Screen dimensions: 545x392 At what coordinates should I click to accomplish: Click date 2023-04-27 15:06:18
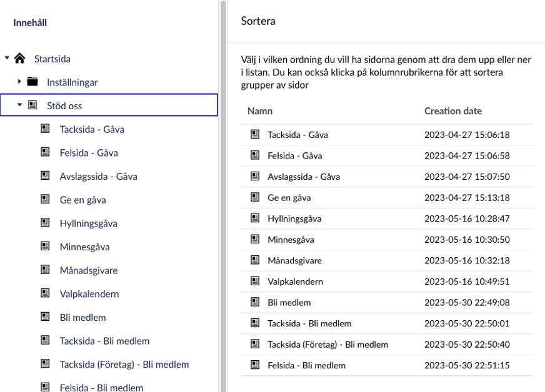coord(467,135)
